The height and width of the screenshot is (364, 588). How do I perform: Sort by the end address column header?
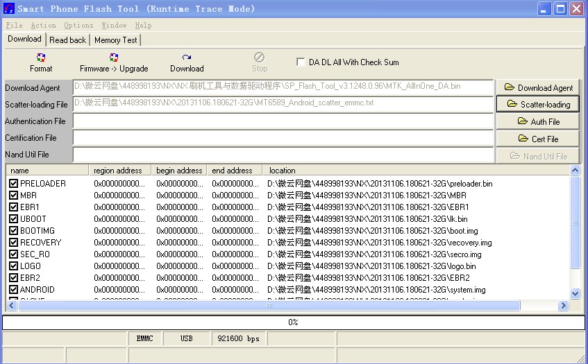[x=235, y=171]
